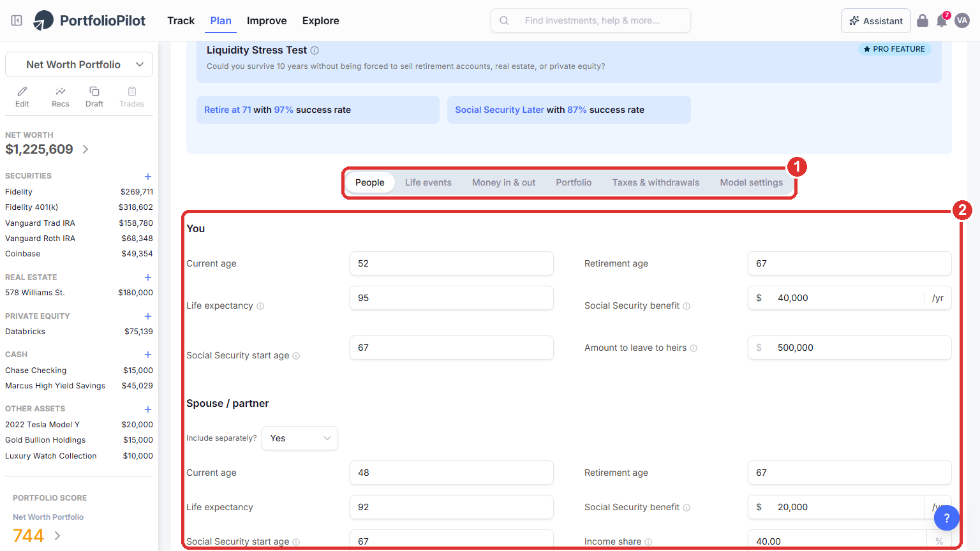The image size is (980, 551).
Task: Edit spouse Current age field 48
Action: click(452, 473)
